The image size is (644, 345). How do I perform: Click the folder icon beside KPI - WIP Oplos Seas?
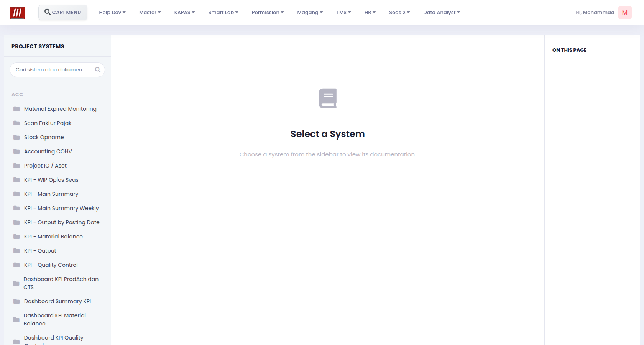click(x=16, y=180)
